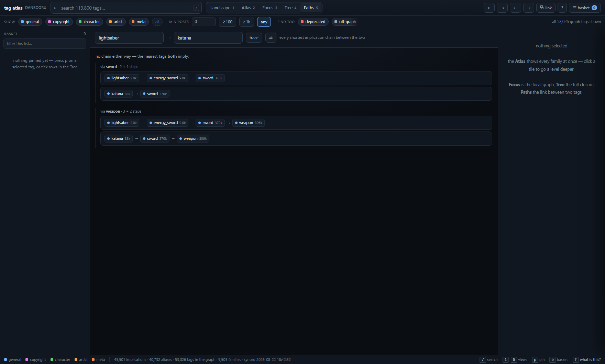Screen dimensions: 605x364
Task: Click 'nothing selected' in the right panel
Action: click(x=551, y=46)
